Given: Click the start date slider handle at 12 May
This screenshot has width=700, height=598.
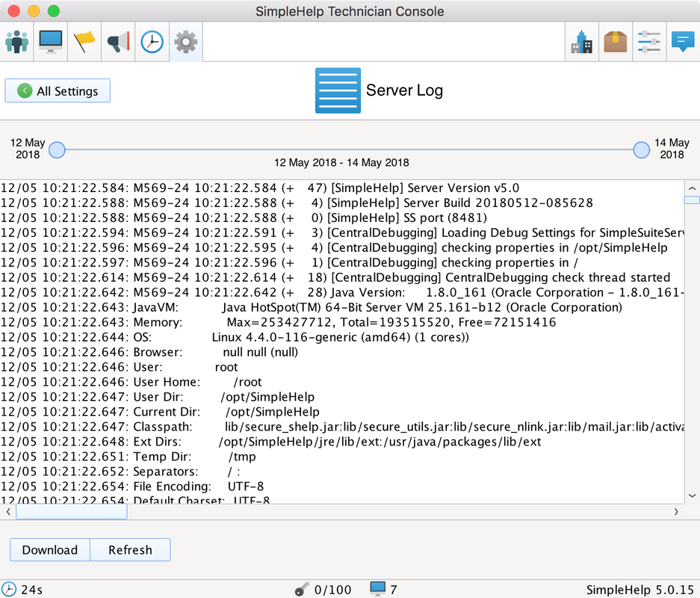Looking at the screenshot, I should click(x=57, y=149).
